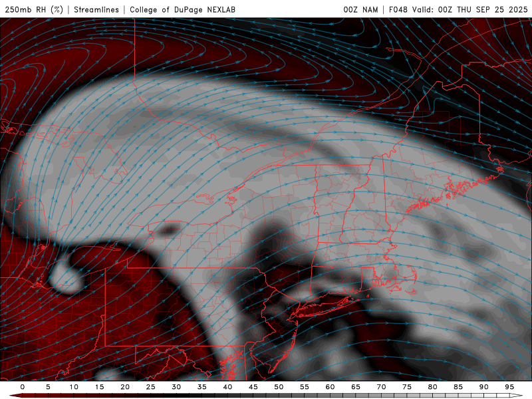Click the colorbar label '25'
The image size is (532, 399).
pyautogui.click(x=151, y=387)
